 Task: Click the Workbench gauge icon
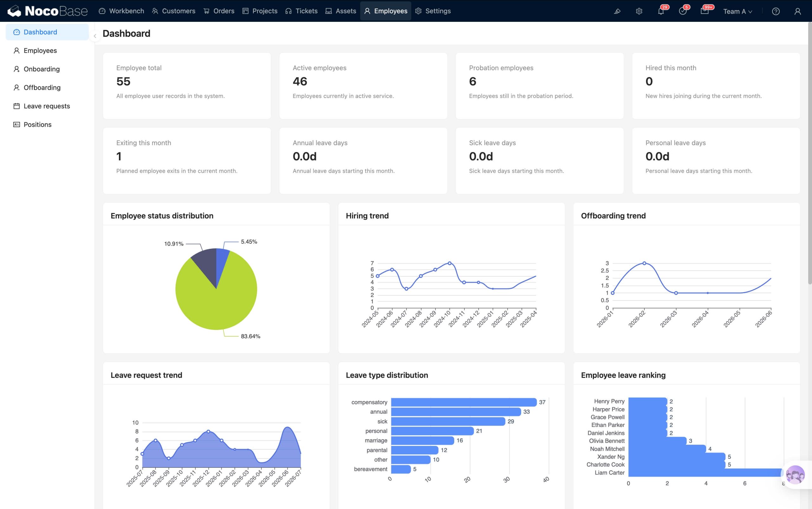102,11
